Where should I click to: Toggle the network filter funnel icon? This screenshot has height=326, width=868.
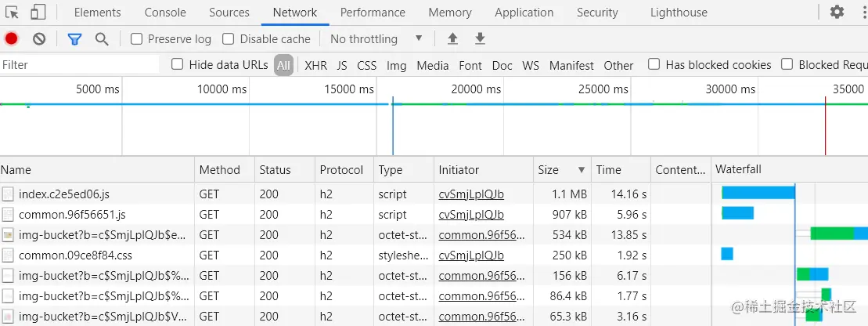click(74, 39)
